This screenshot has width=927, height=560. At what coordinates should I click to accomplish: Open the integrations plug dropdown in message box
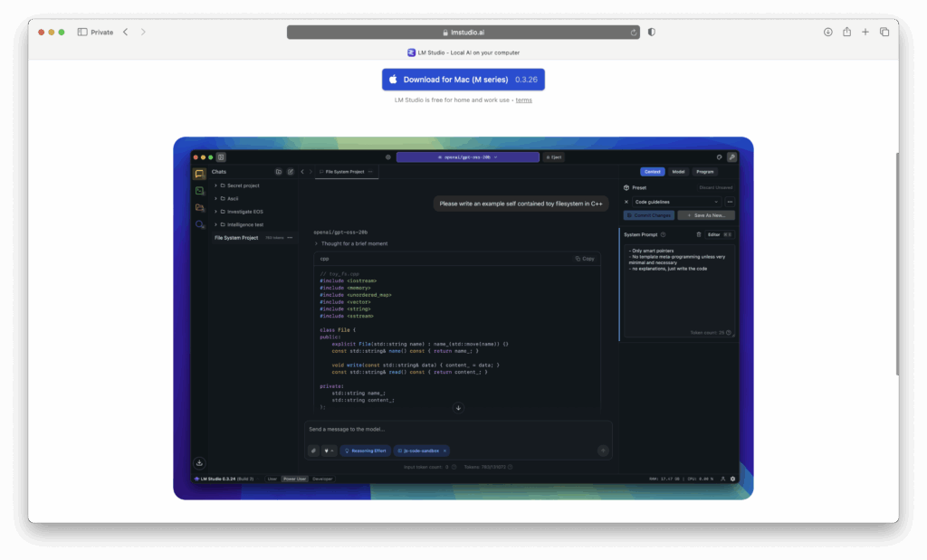point(329,451)
